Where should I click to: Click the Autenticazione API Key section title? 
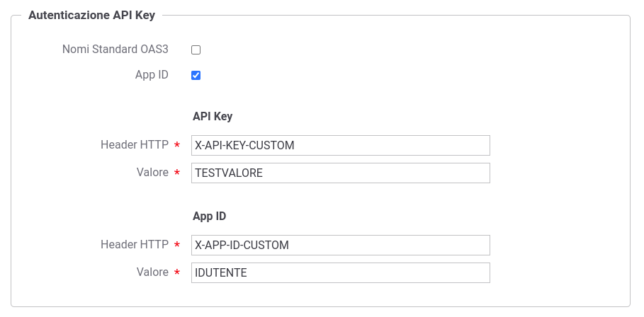pyautogui.click(x=91, y=15)
